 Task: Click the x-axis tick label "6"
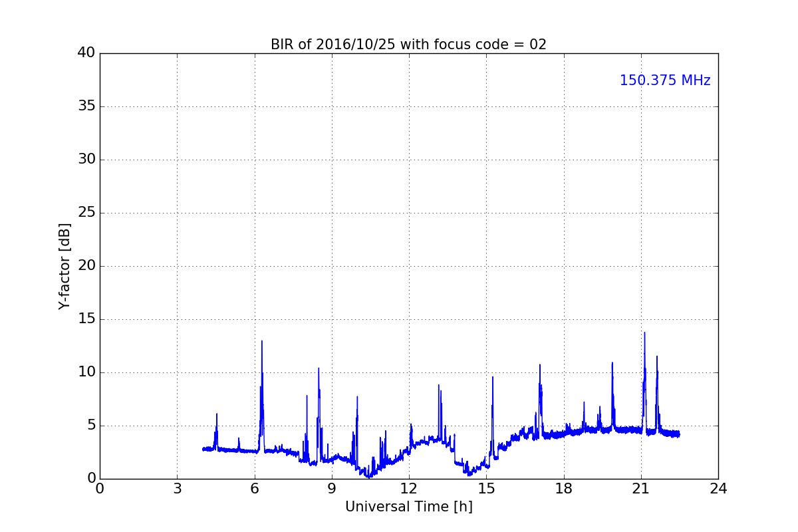point(255,489)
